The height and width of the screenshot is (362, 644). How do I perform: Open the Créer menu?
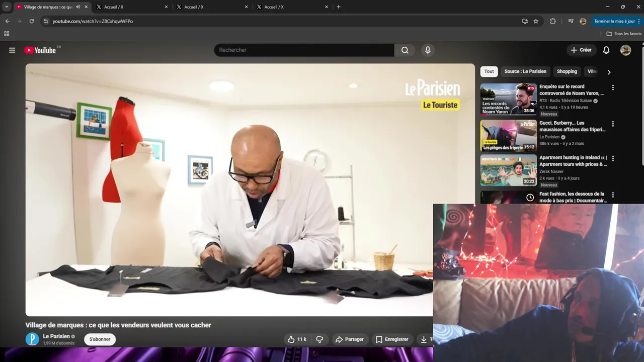[581, 50]
